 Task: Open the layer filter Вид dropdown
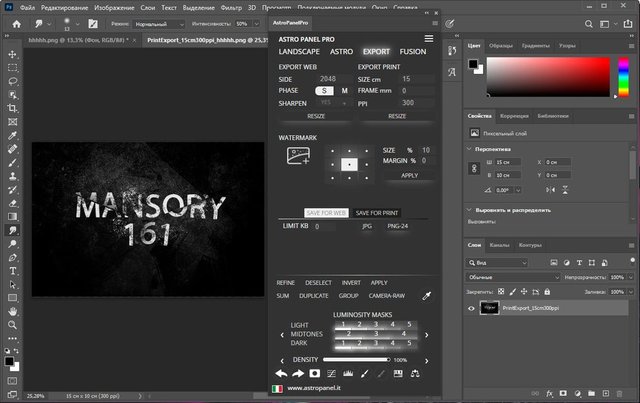(497, 263)
